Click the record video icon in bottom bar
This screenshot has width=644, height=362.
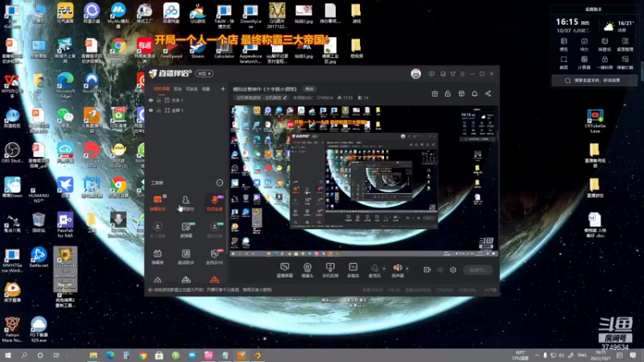(427, 269)
